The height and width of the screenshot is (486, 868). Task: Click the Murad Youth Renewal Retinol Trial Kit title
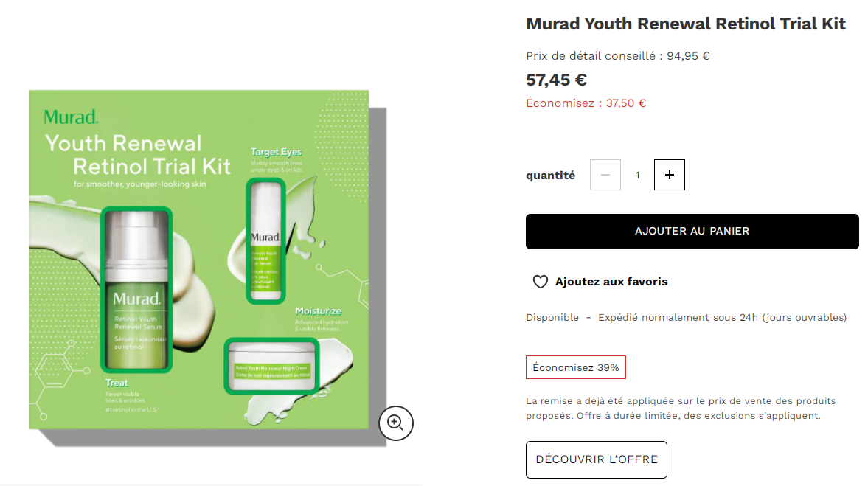coord(685,24)
